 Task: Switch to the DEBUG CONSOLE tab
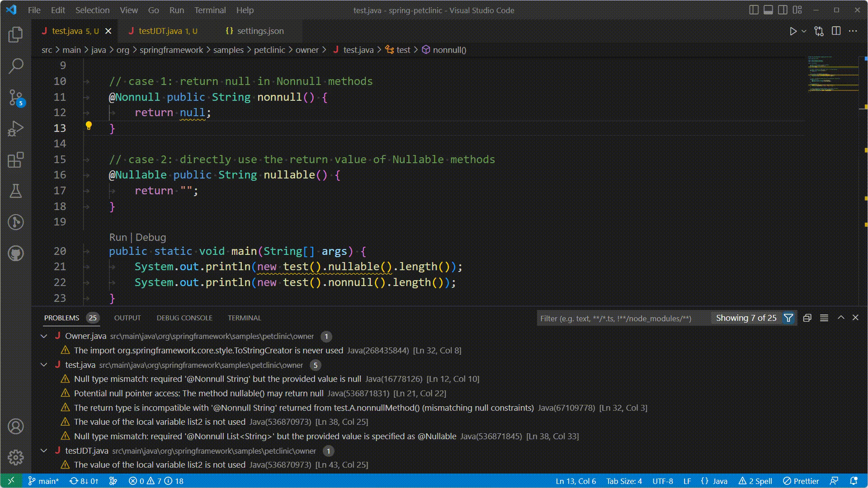184,318
